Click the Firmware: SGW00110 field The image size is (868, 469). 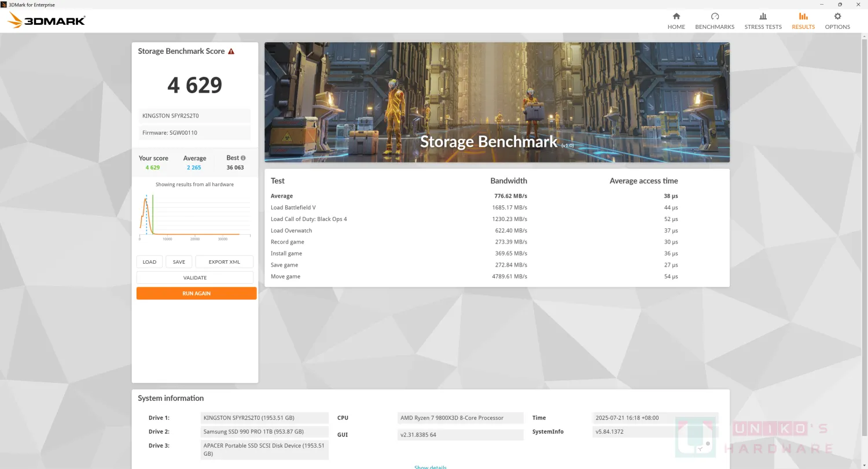tap(195, 132)
